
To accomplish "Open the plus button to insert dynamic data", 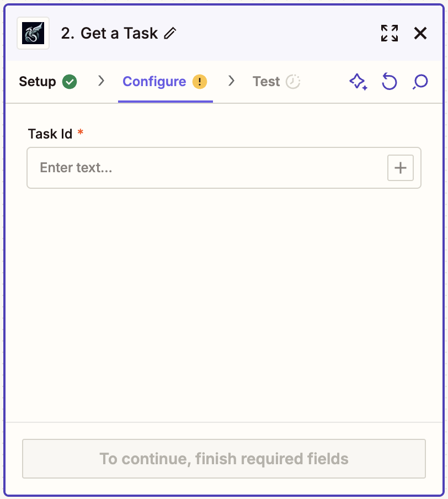I will pyautogui.click(x=401, y=168).
